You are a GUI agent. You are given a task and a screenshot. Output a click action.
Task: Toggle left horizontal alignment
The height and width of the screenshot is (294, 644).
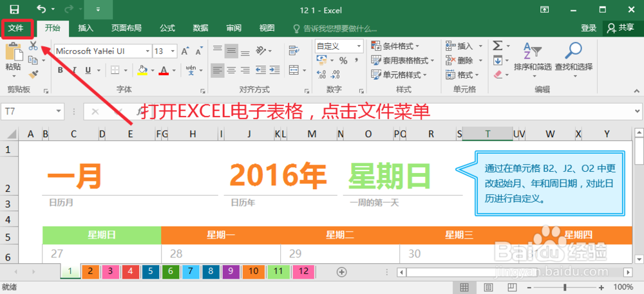tap(218, 70)
